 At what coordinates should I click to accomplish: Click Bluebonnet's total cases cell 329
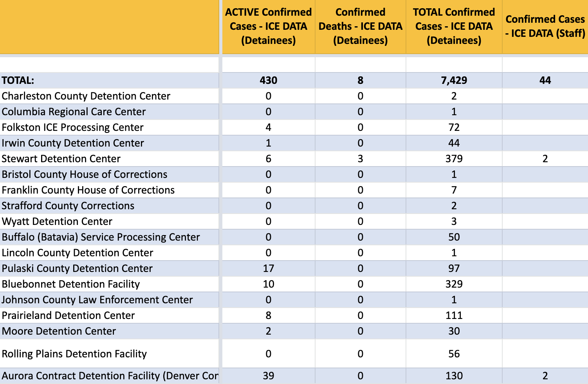454,284
